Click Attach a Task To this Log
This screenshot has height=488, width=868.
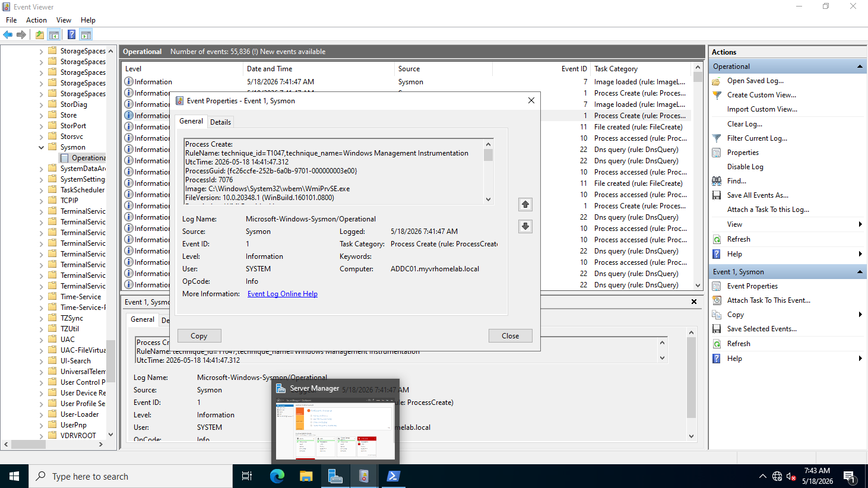(768, 210)
